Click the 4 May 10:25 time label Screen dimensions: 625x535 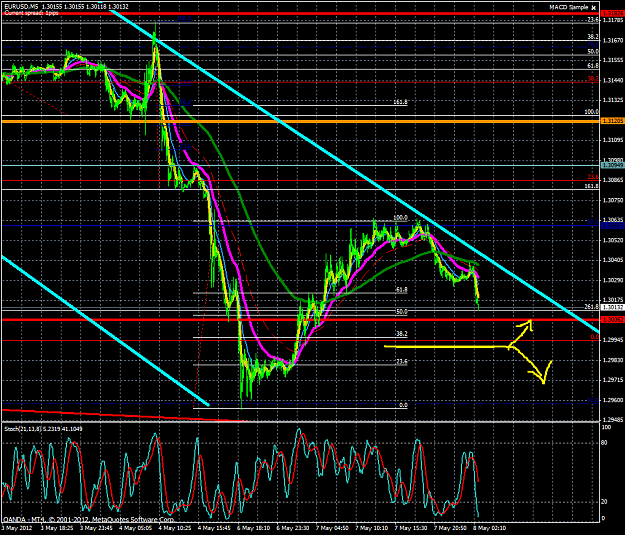pyautogui.click(x=173, y=528)
